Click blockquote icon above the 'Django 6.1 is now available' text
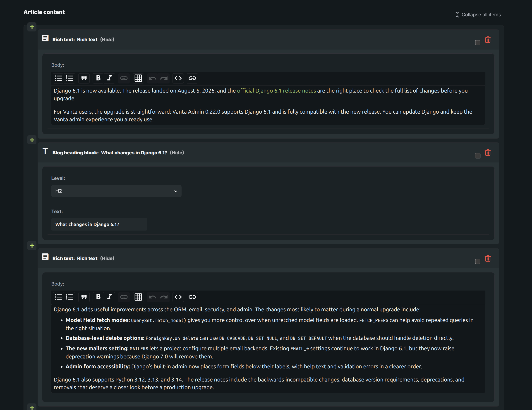 pos(84,78)
